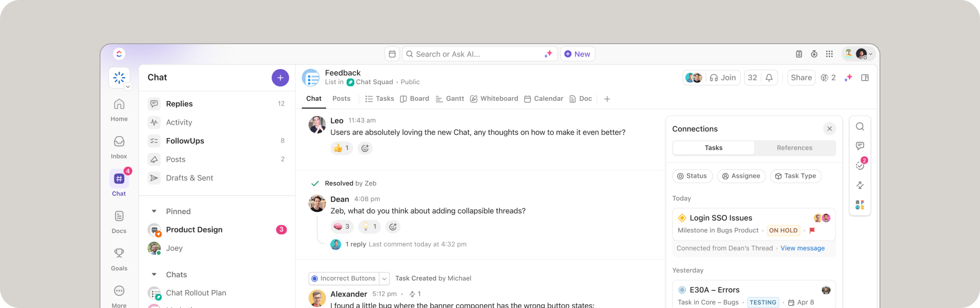Click red priority flag on Login SSO Issues
Screen dimensions: 980x308
pyautogui.click(x=812, y=230)
